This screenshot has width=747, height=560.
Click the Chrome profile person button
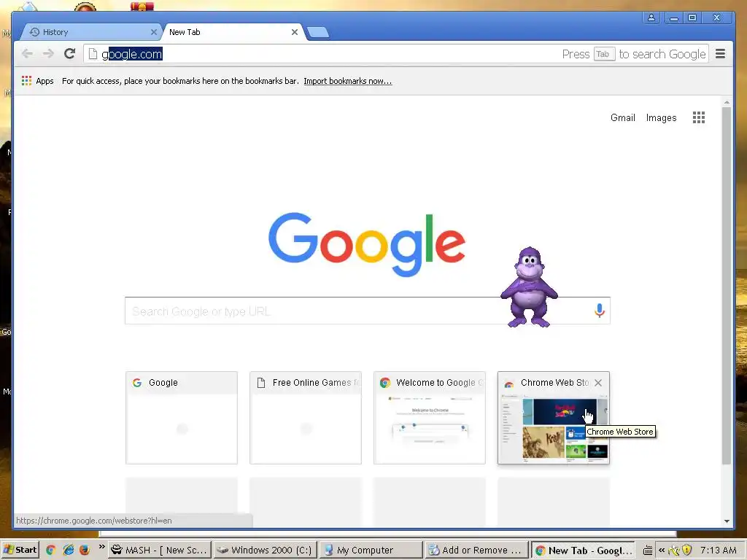point(651,17)
